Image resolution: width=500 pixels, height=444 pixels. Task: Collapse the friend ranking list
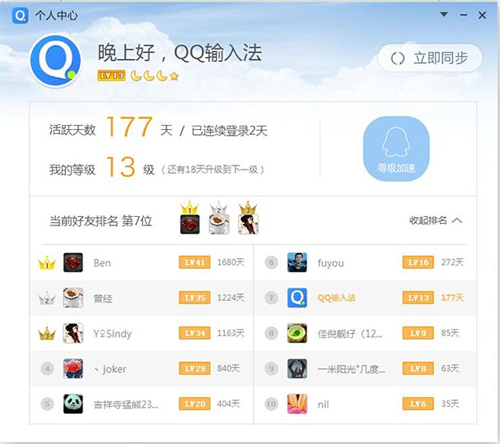click(436, 220)
